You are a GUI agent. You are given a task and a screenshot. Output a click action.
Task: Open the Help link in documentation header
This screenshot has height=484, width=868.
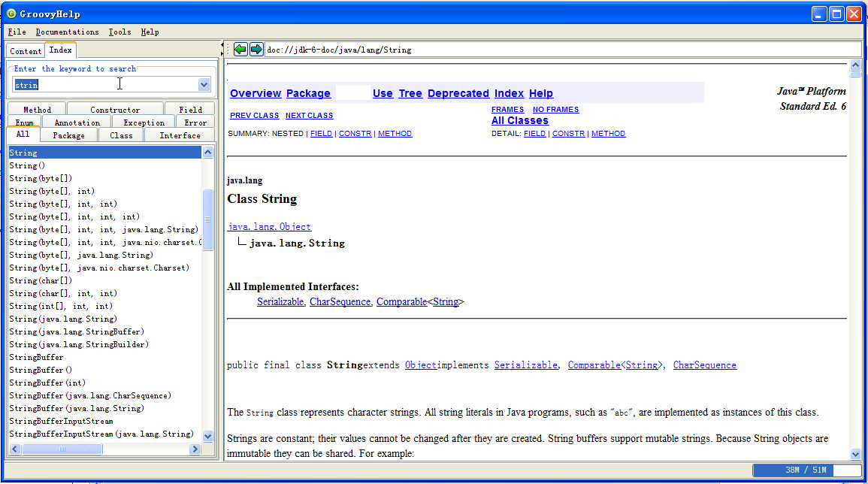(x=541, y=93)
